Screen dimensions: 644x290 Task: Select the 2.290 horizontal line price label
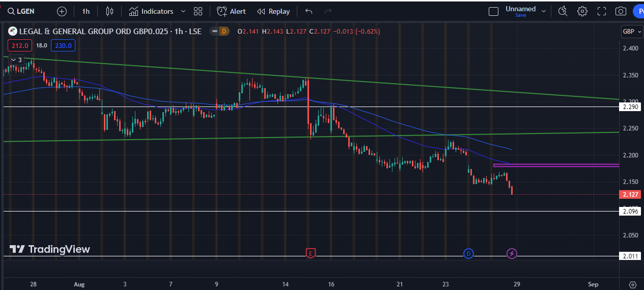pyautogui.click(x=629, y=107)
